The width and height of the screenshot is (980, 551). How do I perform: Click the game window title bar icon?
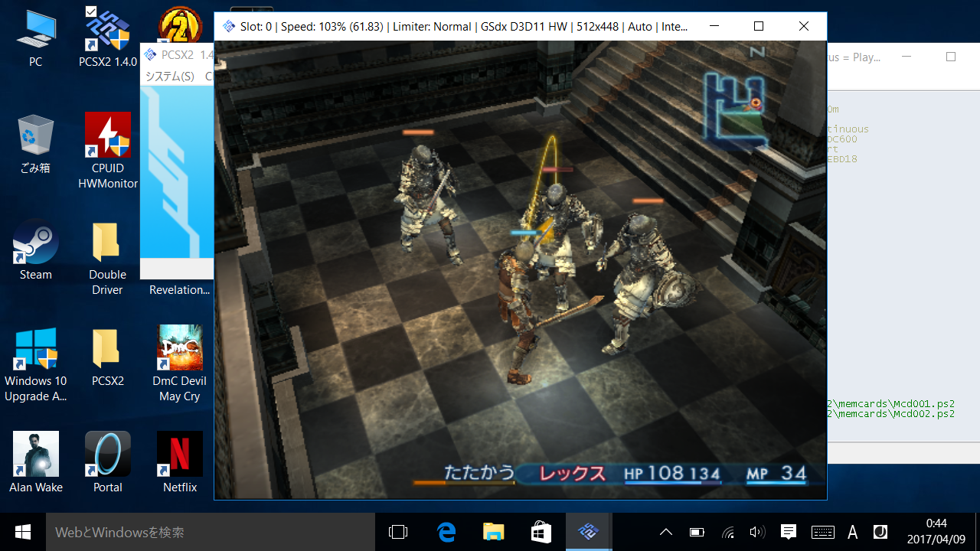(228, 27)
